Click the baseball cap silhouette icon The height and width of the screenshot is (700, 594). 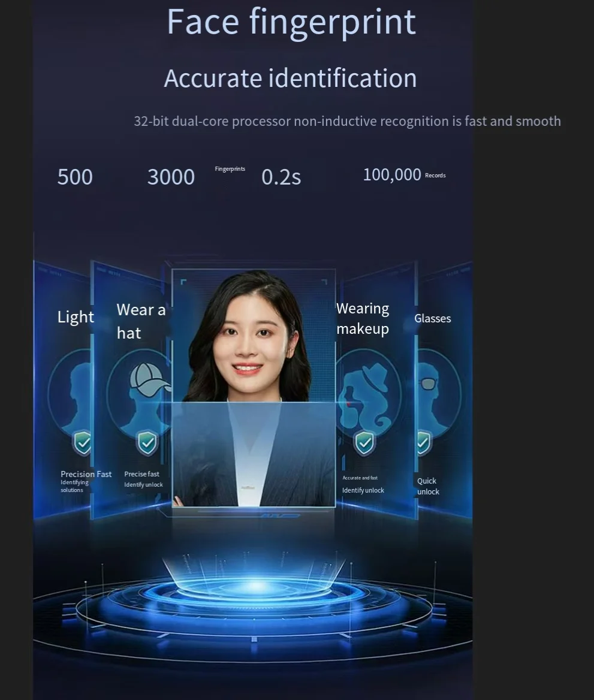(150, 380)
